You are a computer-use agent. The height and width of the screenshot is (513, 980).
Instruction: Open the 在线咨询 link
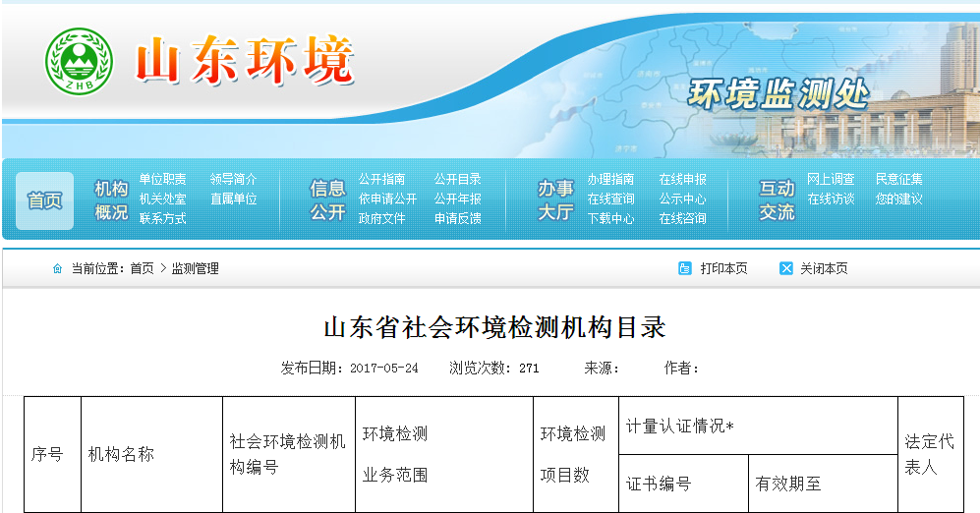(x=682, y=219)
